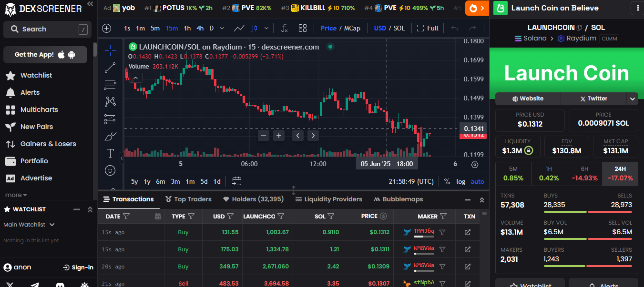
Task: Open the indicators fx menu
Action: point(284,28)
